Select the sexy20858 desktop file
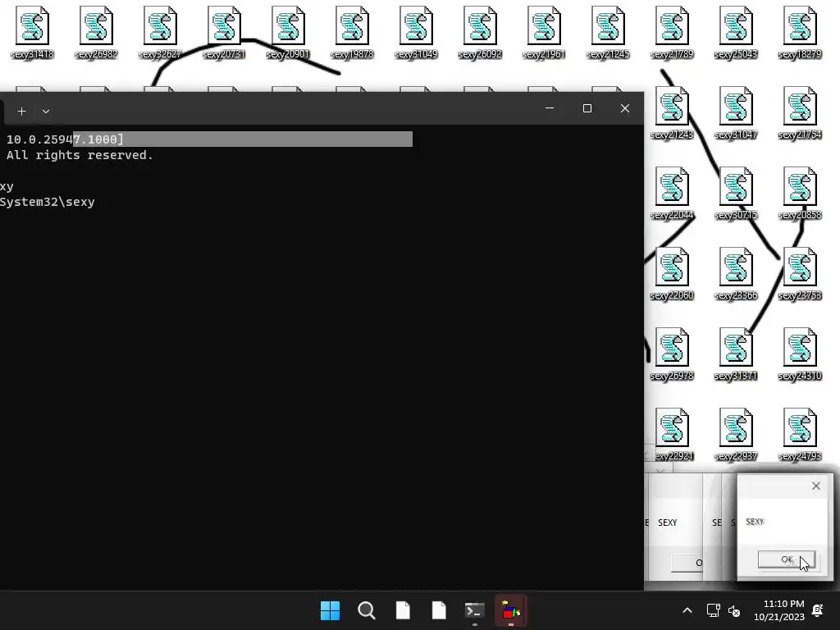The image size is (840, 630). (800, 194)
